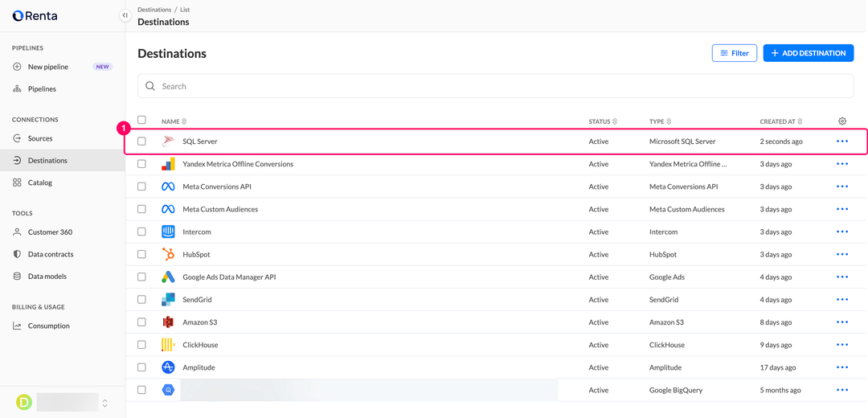Viewport: 868px width, 418px height.
Task: Click the Intercom icon
Action: coord(168,232)
